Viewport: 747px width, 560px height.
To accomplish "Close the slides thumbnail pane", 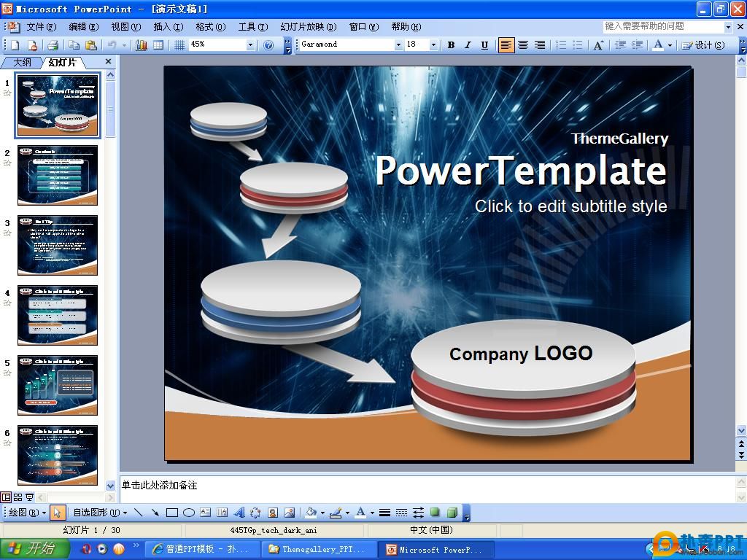I will (108, 61).
